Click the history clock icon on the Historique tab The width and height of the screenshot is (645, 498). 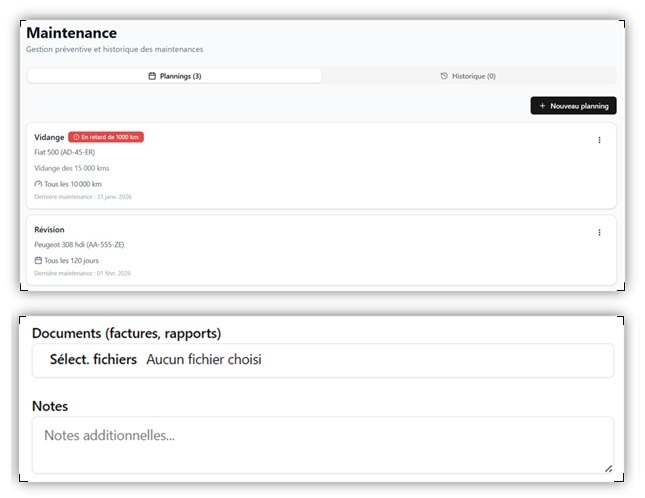click(444, 76)
